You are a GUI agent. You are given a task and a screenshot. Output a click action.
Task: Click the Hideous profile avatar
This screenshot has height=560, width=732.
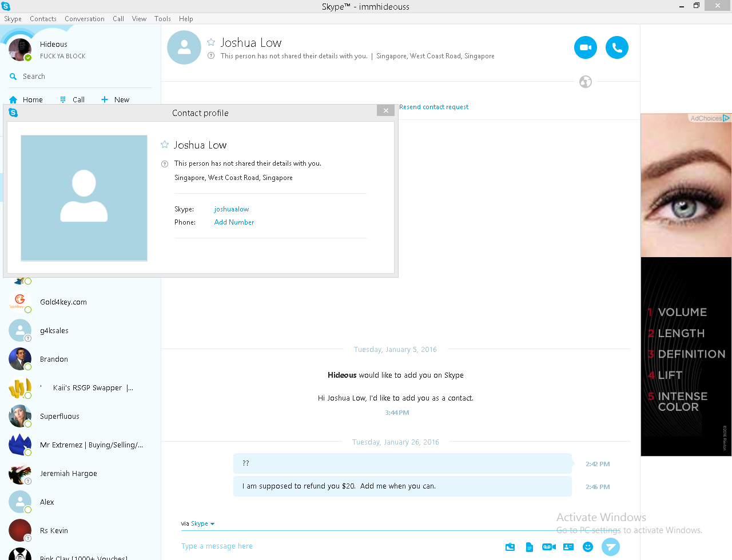pyautogui.click(x=20, y=50)
